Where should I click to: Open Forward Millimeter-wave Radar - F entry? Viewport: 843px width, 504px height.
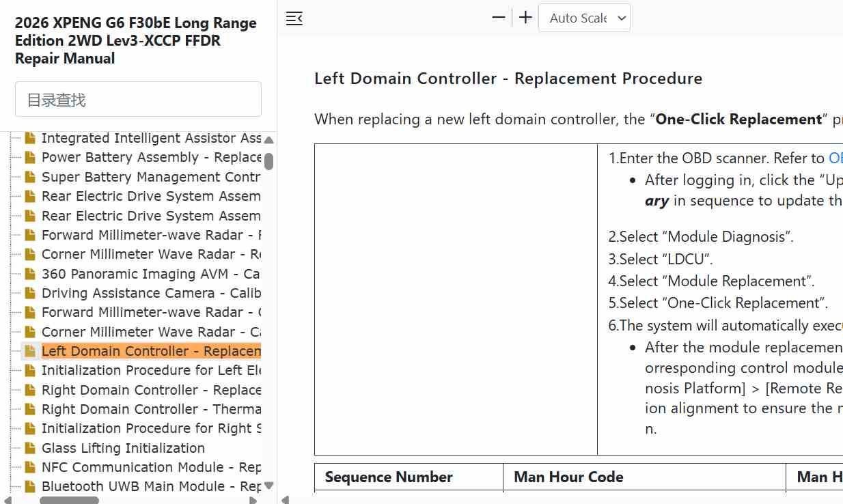(151, 235)
